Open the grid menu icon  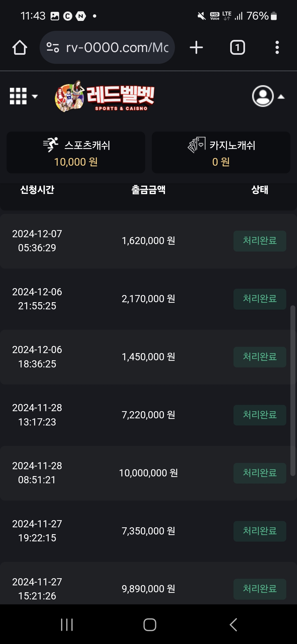coord(23,96)
